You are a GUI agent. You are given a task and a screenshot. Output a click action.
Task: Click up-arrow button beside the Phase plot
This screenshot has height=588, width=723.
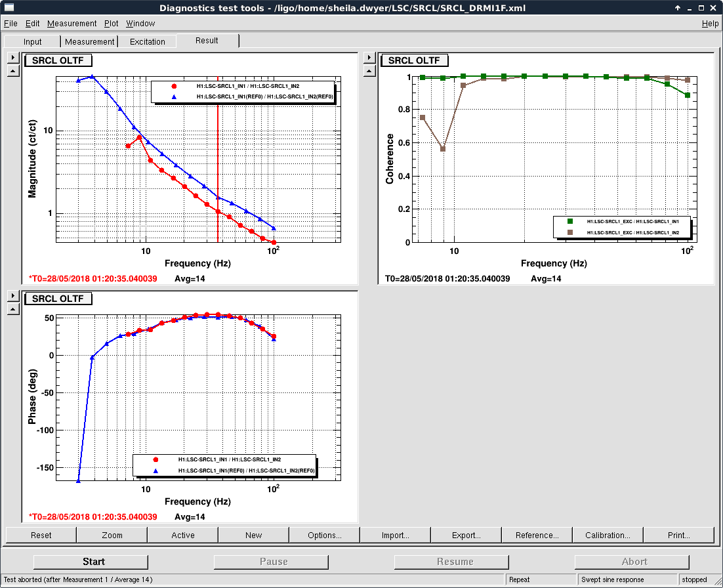click(12, 309)
